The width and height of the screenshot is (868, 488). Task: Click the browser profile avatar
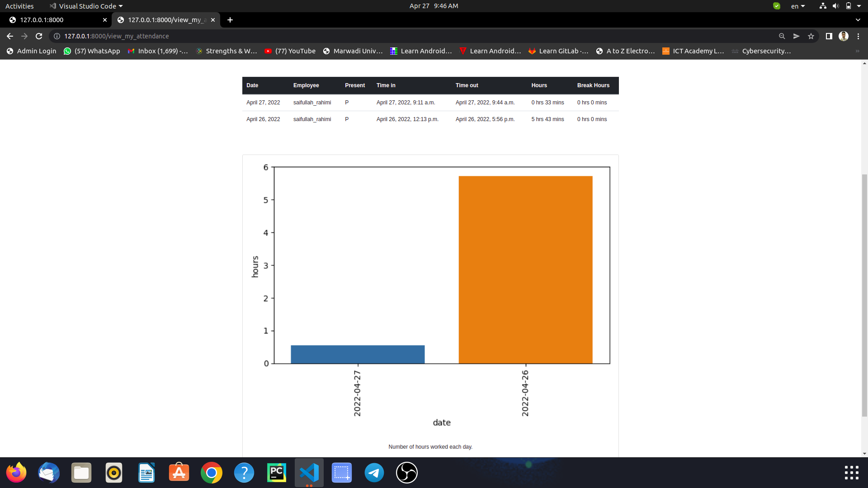point(844,36)
